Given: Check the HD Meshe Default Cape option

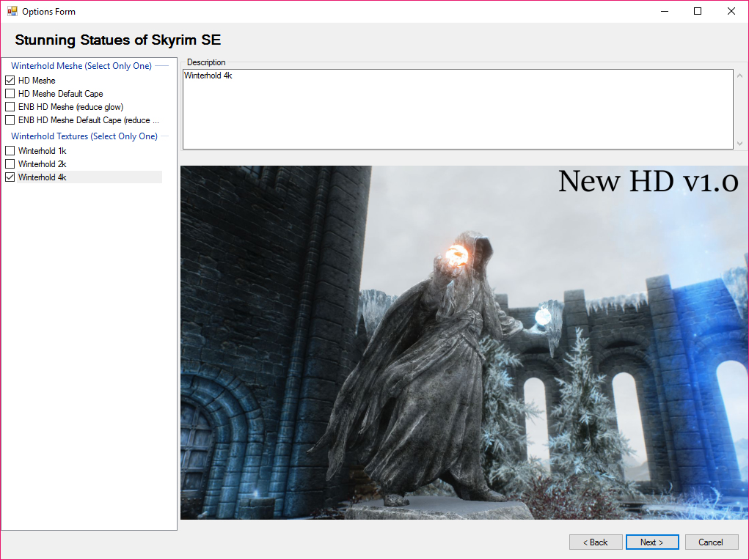Looking at the screenshot, I should [x=10, y=94].
